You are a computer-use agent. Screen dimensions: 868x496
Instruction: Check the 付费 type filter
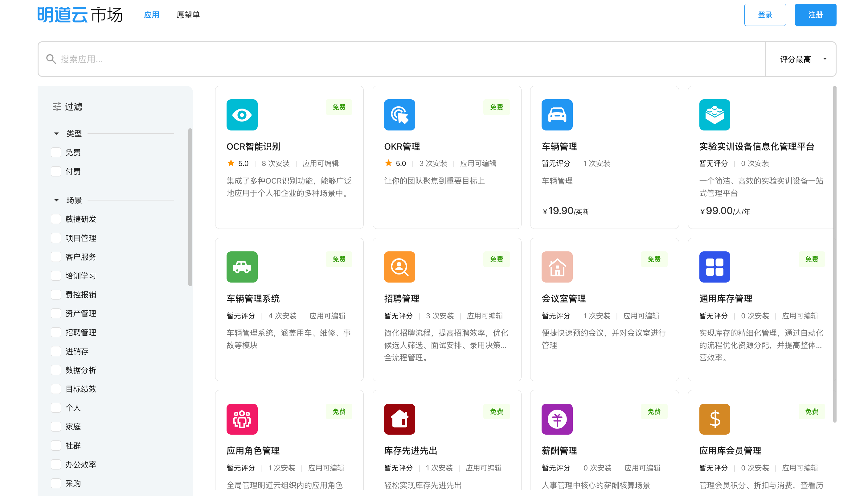[x=56, y=171]
